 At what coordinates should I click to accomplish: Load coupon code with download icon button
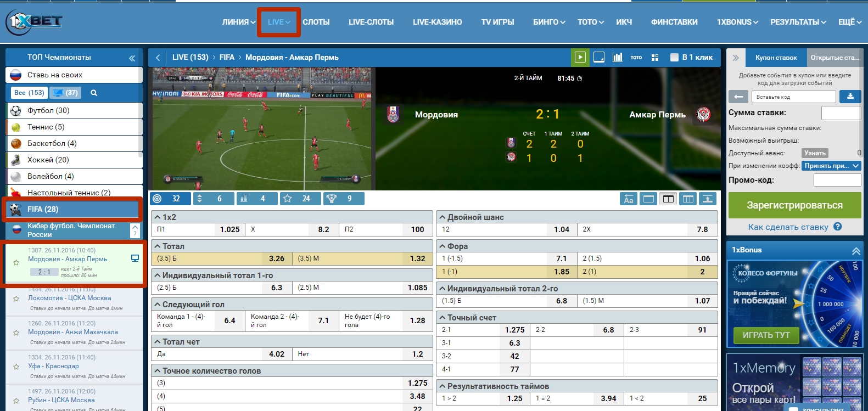click(850, 97)
